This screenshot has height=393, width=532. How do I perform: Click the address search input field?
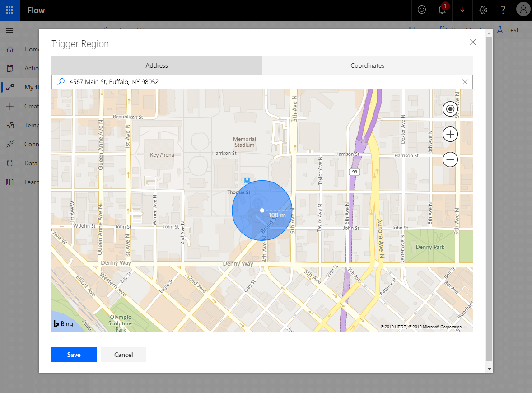pos(262,82)
